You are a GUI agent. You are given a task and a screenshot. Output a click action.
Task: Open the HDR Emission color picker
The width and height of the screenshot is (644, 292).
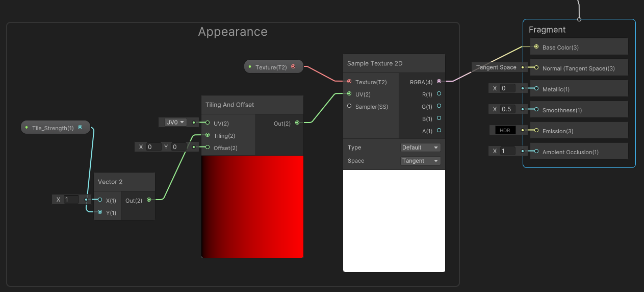tap(505, 130)
